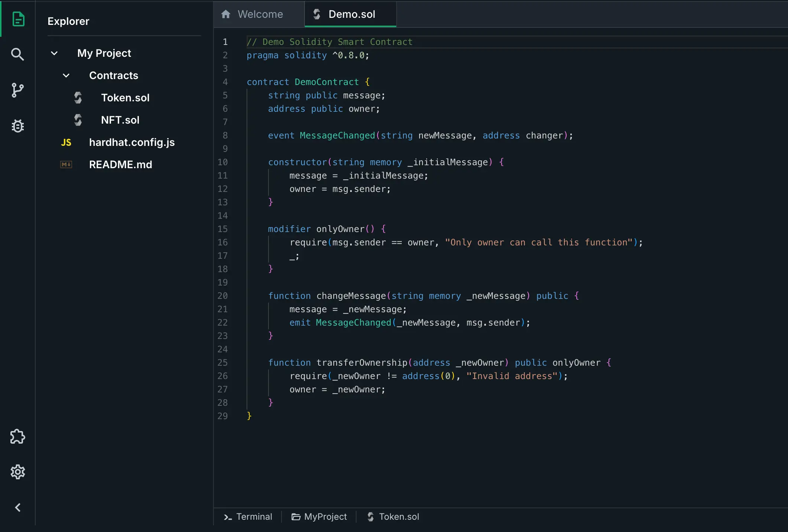This screenshot has height=532, width=788.
Task: Click the home icon on Welcome tab
Action: coord(226,14)
